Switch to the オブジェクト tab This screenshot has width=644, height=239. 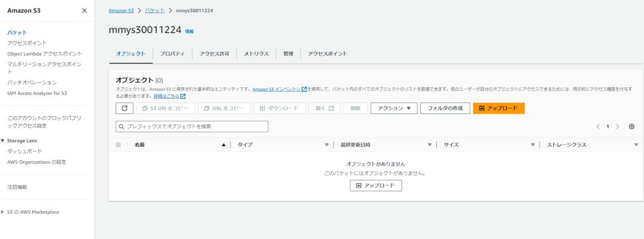coord(130,54)
